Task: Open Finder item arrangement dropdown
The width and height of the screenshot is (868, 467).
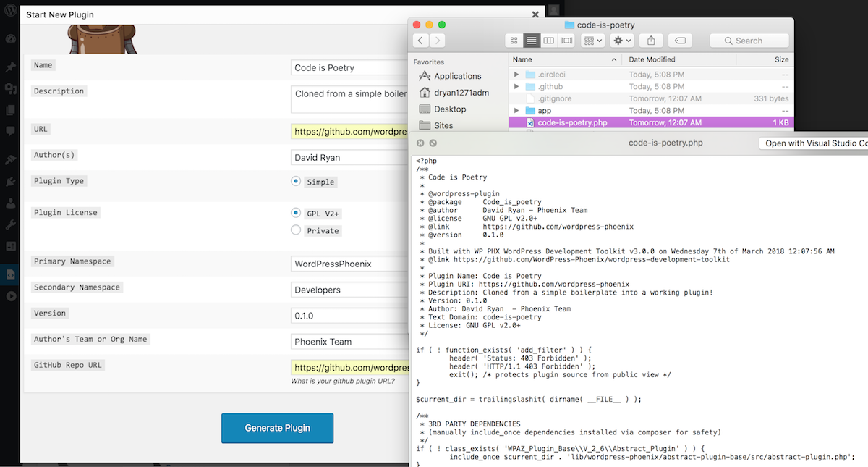Action: click(593, 41)
